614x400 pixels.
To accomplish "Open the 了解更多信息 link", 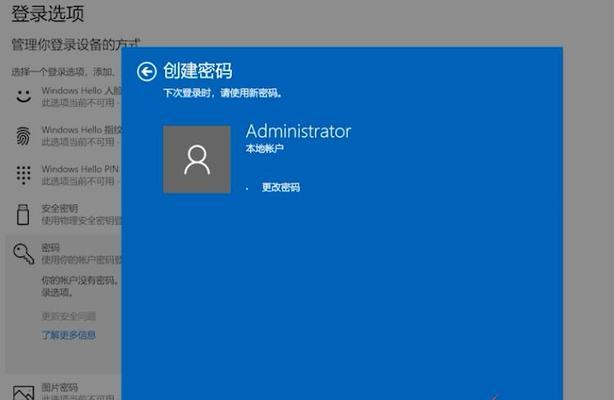I will point(69,335).
